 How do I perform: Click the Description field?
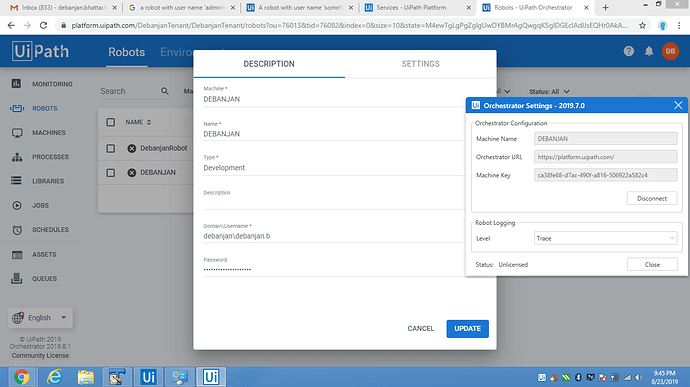tap(334, 203)
